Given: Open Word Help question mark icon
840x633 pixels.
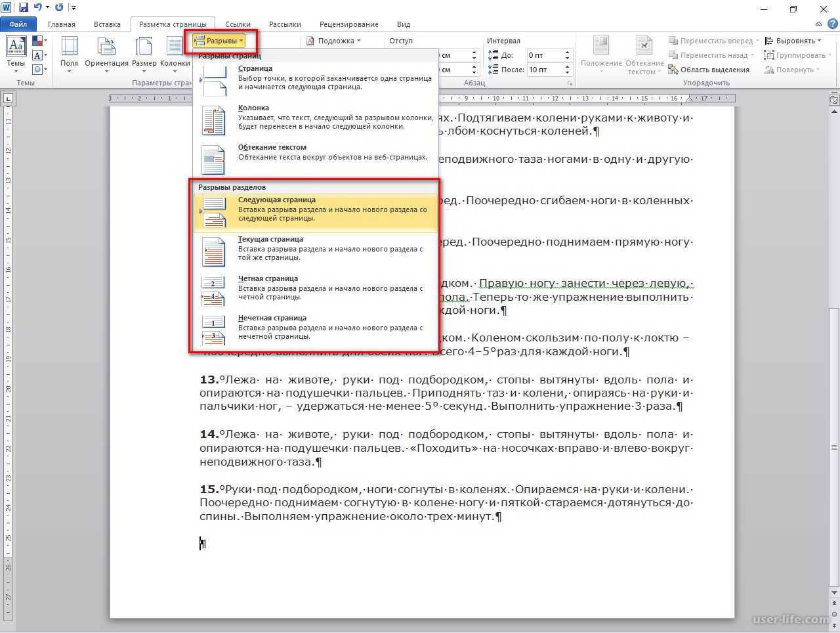Looking at the screenshot, I should (832, 24).
